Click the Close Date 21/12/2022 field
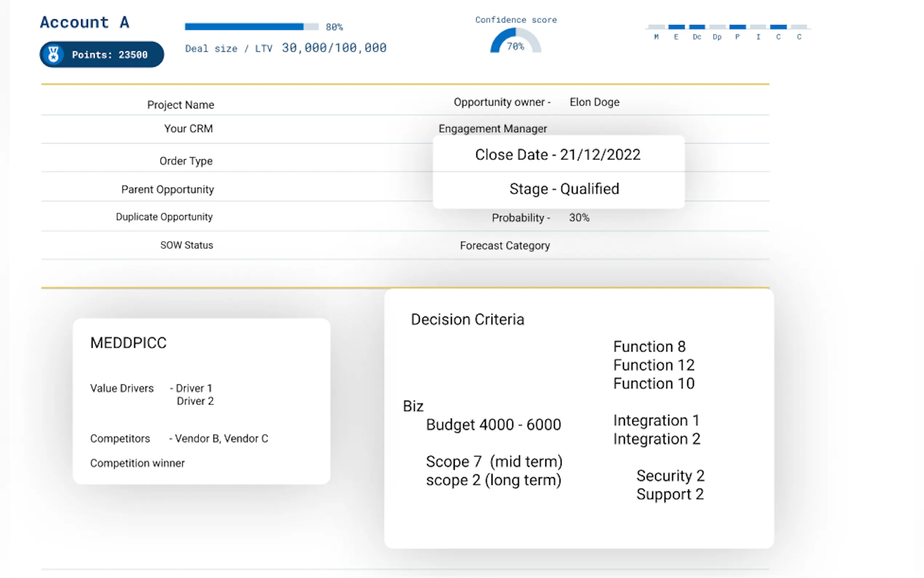Screen dimensions: 924x578 (x=557, y=154)
